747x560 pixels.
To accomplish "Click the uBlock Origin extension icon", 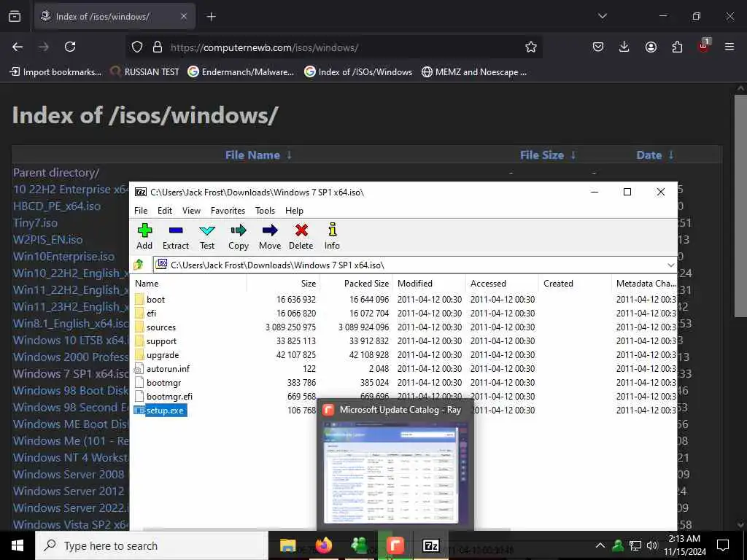I will [704, 46].
